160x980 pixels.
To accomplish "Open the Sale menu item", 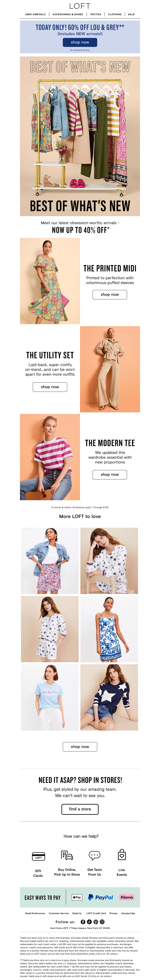I will click(131, 14).
